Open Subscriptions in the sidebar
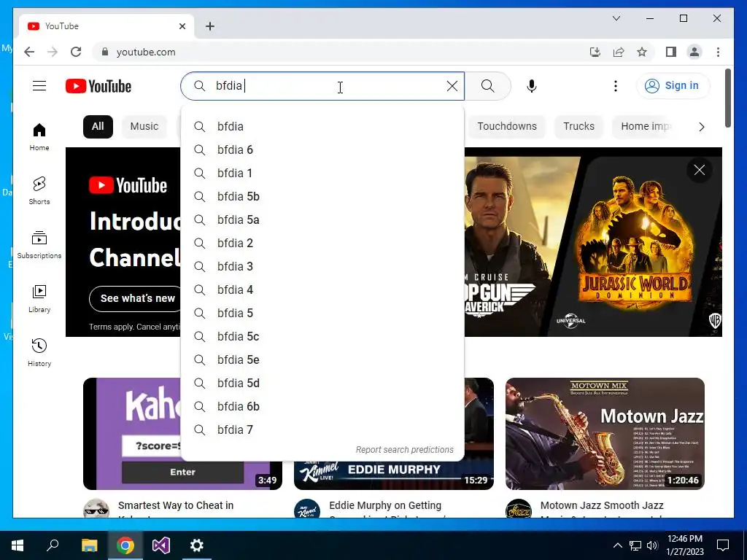Image resolution: width=747 pixels, height=560 pixels. pos(39,245)
